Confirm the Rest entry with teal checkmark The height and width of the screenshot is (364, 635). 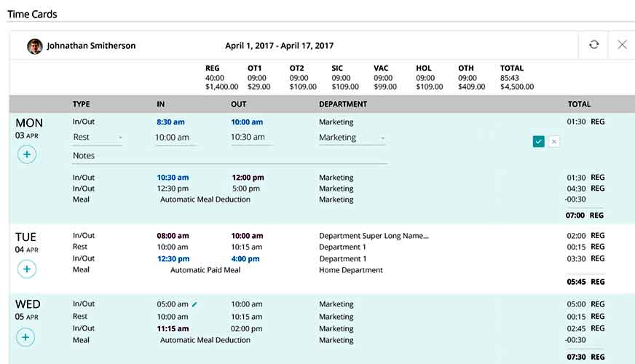[539, 141]
